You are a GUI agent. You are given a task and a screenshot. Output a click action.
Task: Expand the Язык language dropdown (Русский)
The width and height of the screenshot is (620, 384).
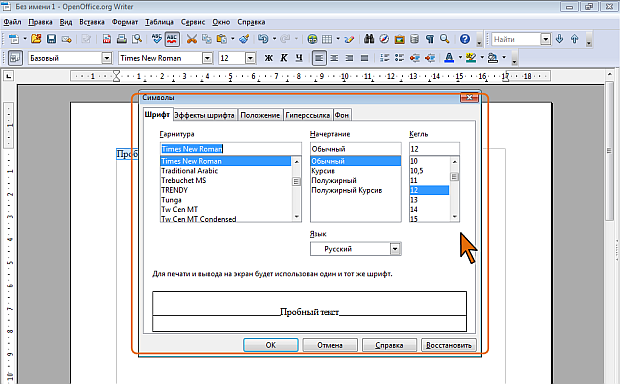395,249
